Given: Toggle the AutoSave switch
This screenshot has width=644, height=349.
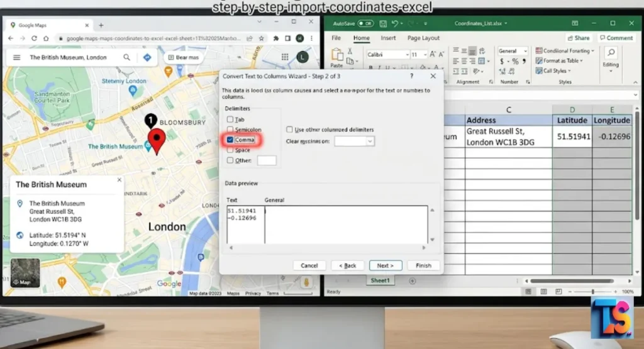Looking at the screenshot, I should pyautogui.click(x=365, y=23).
